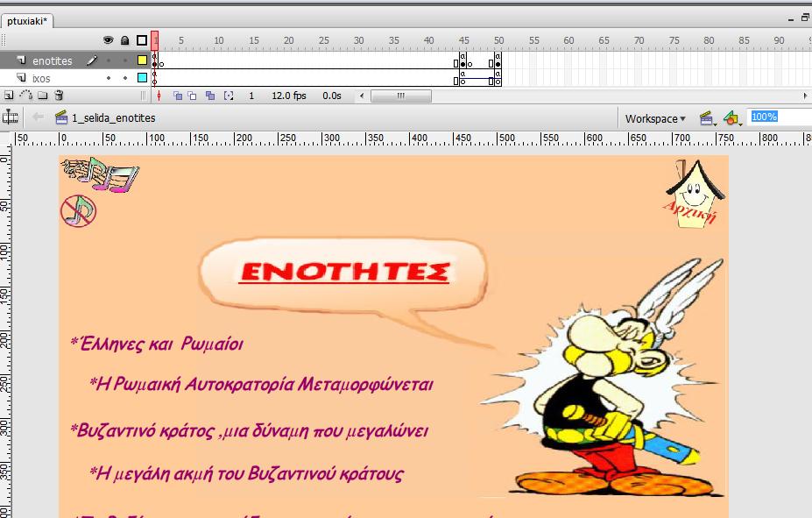The image size is (812, 518).
Task: Click the 'Βυζαντινό κράτος, μια δύναμη που μεγαλώνει' link
Action: [x=249, y=431]
